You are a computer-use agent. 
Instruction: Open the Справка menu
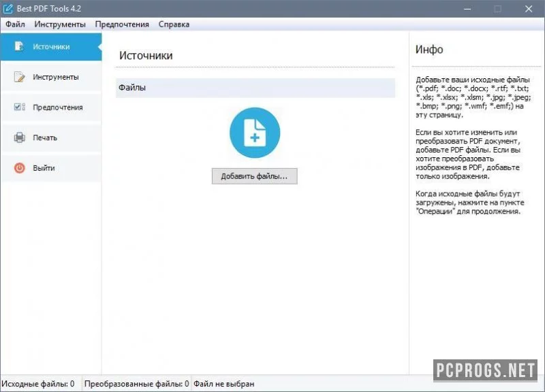tap(174, 24)
